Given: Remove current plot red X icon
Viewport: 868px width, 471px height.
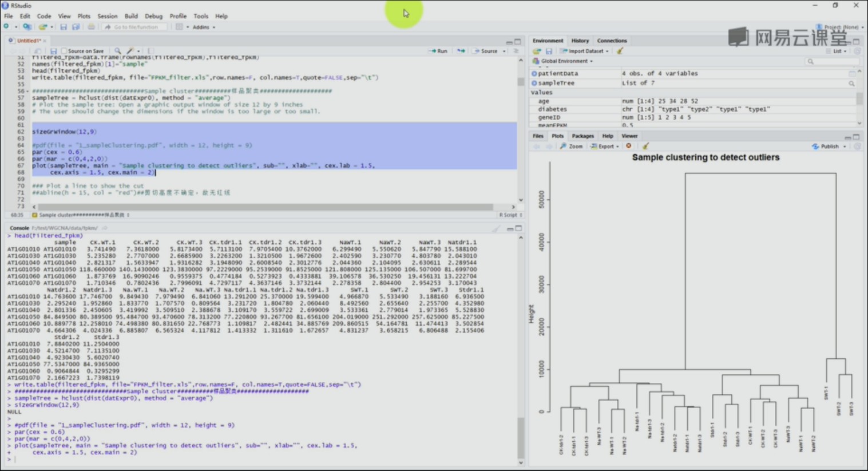Looking at the screenshot, I should pos(628,146).
